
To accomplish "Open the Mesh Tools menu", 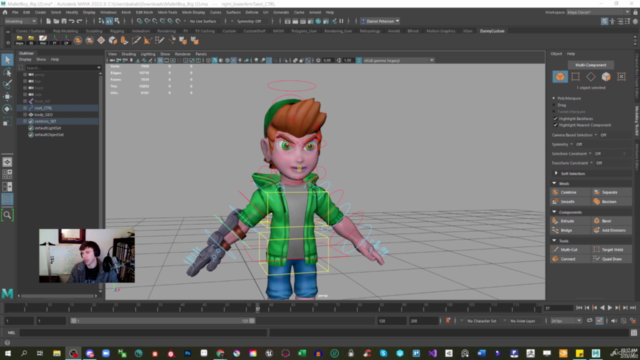I will pyautogui.click(x=167, y=12).
